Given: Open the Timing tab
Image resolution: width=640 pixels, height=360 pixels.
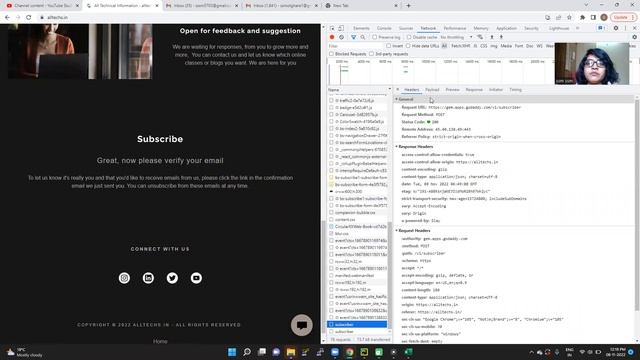Looking at the screenshot, I should click(x=516, y=89).
